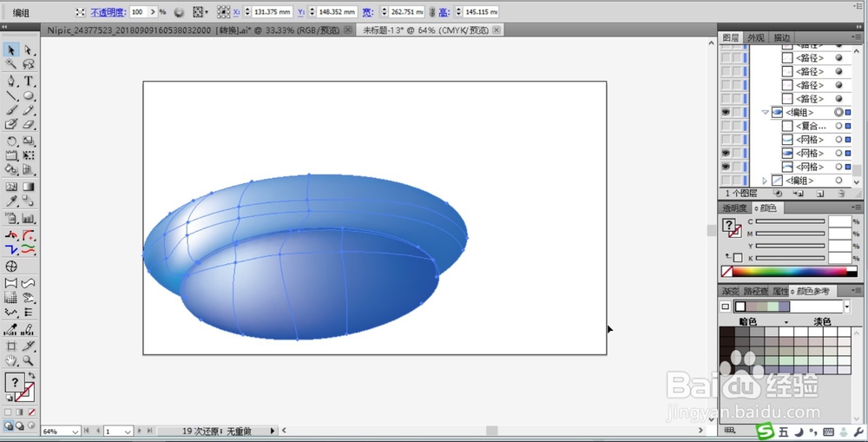
Task: Click the delete layer trash icon
Action: (841, 194)
